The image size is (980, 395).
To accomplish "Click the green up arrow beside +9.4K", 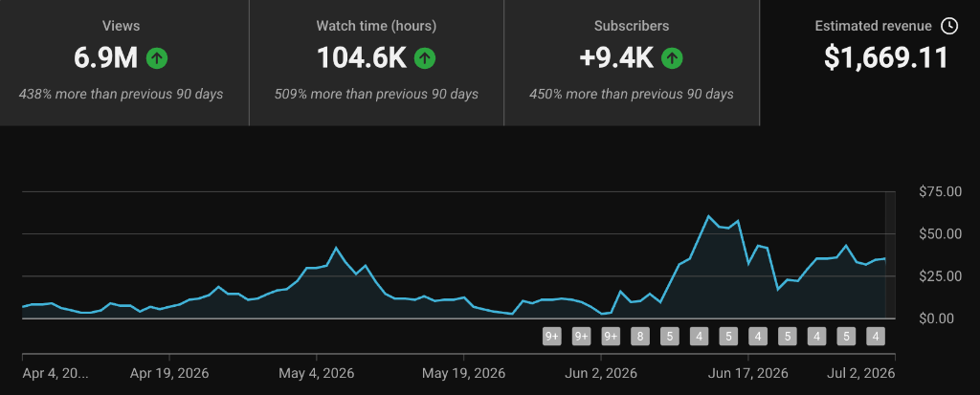I will (x=672, y=58).
